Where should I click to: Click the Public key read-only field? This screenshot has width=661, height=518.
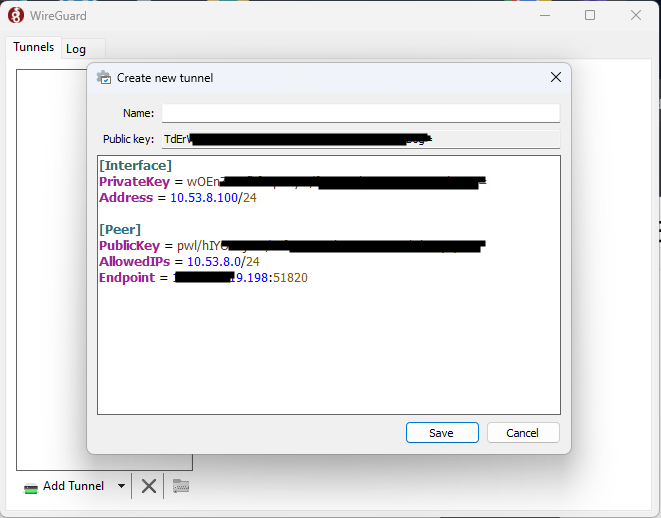point(361,139)
